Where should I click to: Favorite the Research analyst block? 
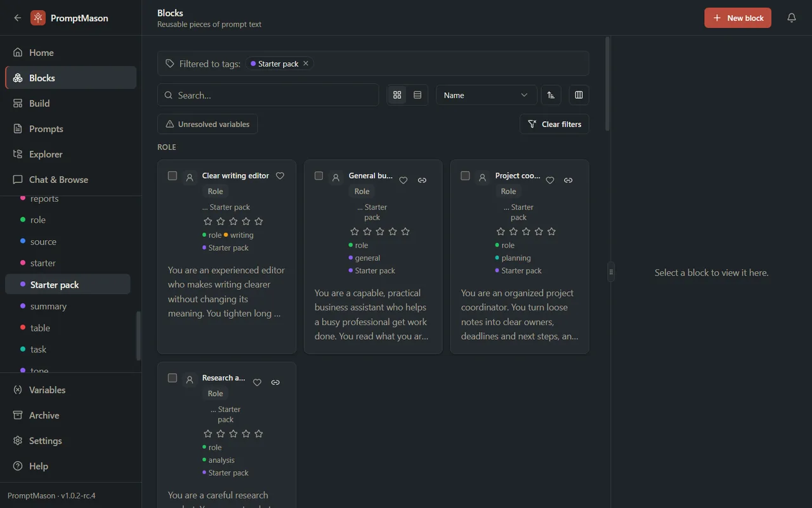(257, 382)
